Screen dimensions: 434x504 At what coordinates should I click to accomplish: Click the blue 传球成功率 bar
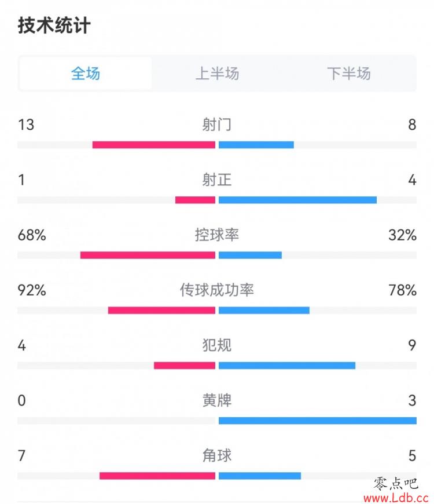pos(264,311)
